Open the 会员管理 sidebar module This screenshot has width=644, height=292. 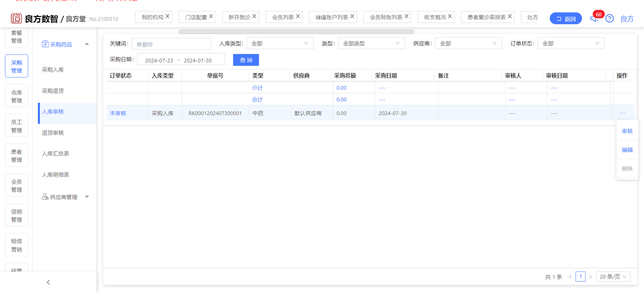click(x=17, y=186)
